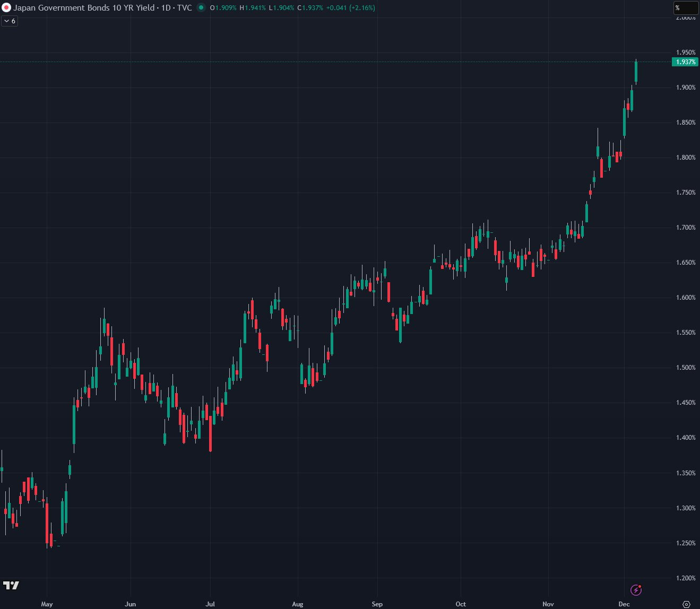Image resolution: width=700 pixels, height=609 pixels.
Task: Open chart settings hexagon icon at bottom right
Action: click(x=686, y=604)
